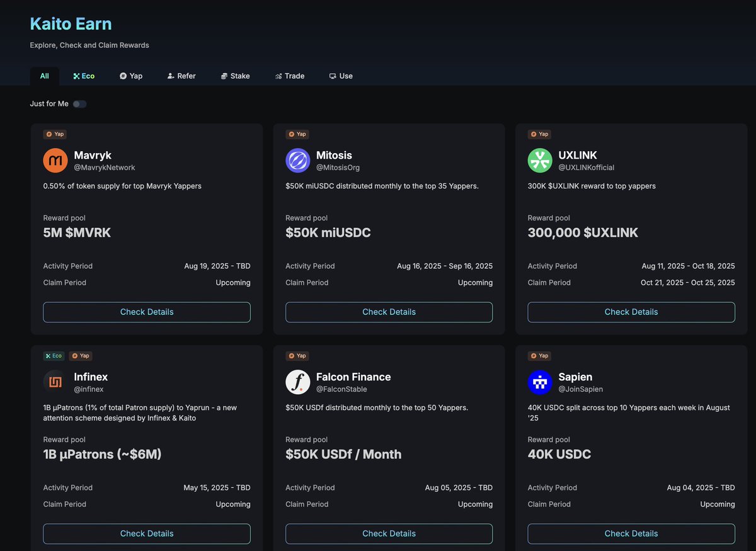Click the Infinex card title

[91, 377]
